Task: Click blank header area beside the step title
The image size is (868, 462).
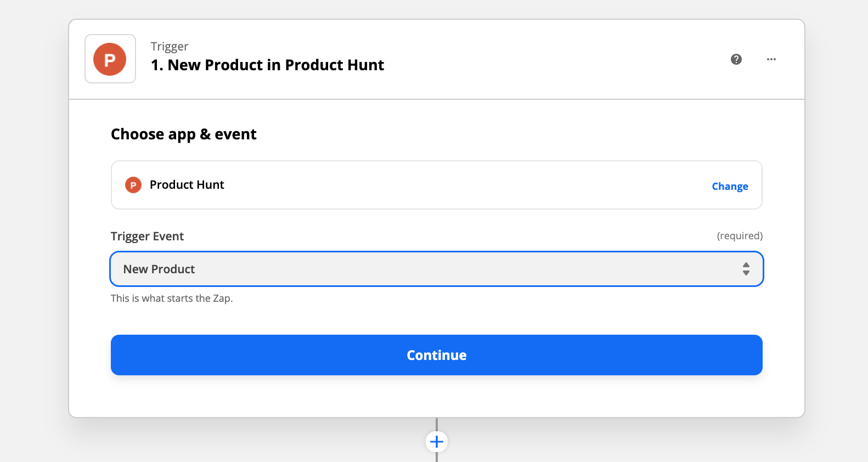Action: click(x=549, y=59)
